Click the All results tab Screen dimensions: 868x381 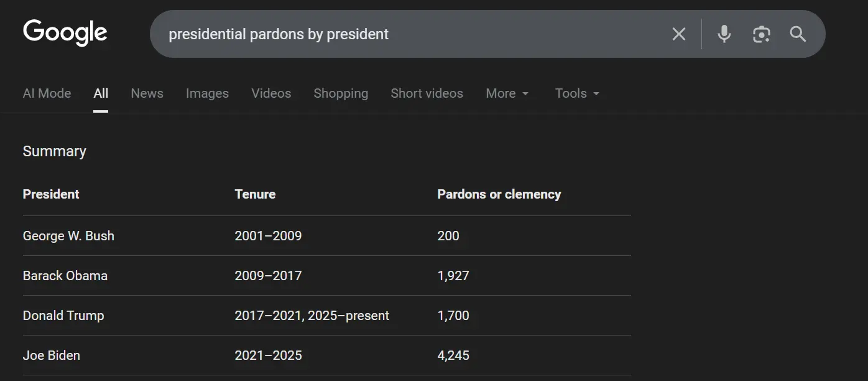pos(101,93)
